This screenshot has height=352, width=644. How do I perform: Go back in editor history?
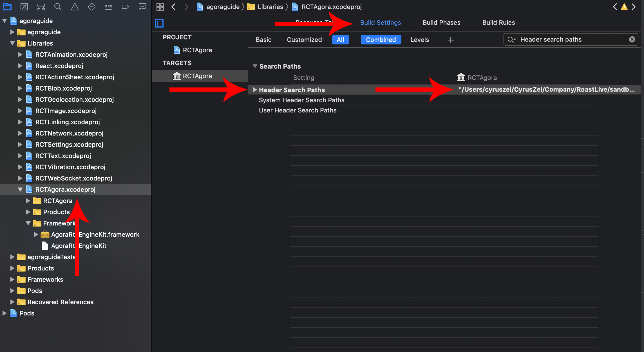[x=174, y=7]
